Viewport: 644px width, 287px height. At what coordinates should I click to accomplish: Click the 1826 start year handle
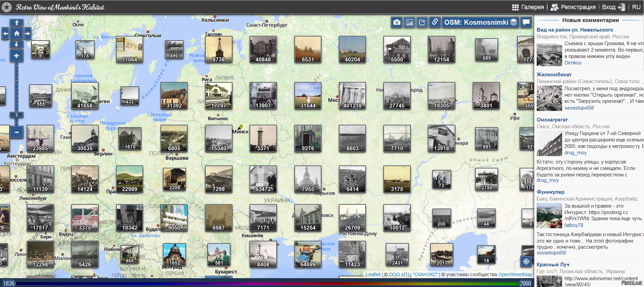(9, 283)
